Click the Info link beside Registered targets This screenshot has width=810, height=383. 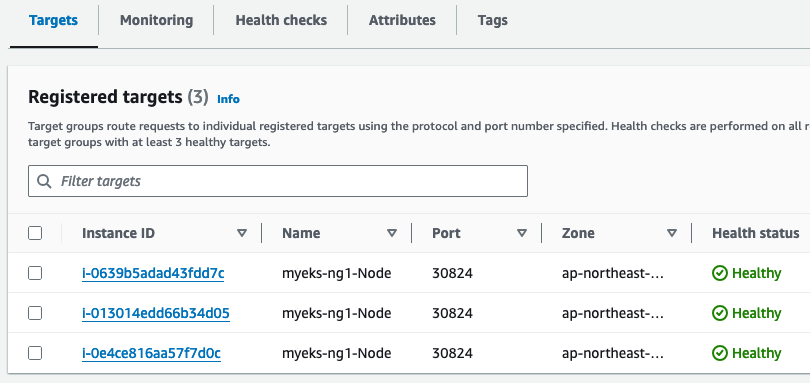[228, 99]
